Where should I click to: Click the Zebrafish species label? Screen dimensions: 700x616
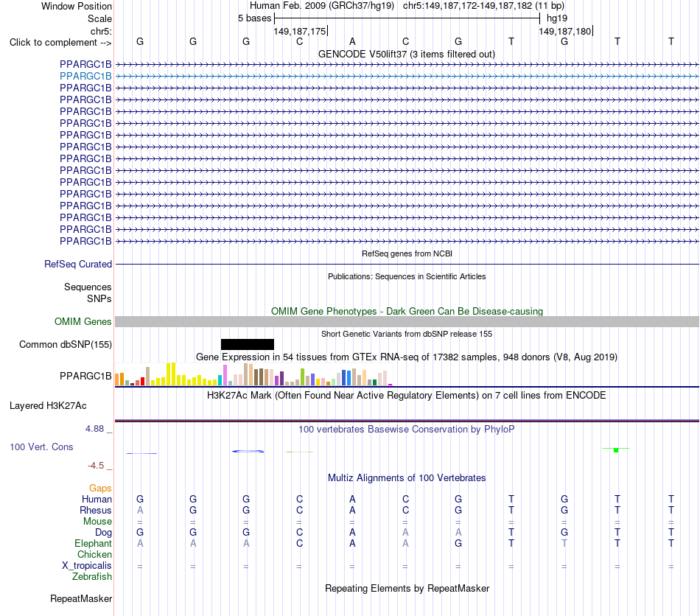click(92, 577)
